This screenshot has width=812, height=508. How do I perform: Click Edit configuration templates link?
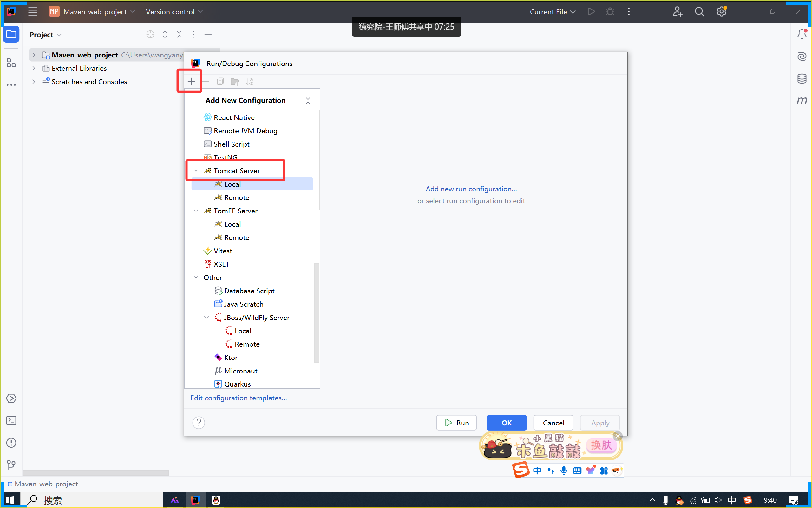(239, 398)
